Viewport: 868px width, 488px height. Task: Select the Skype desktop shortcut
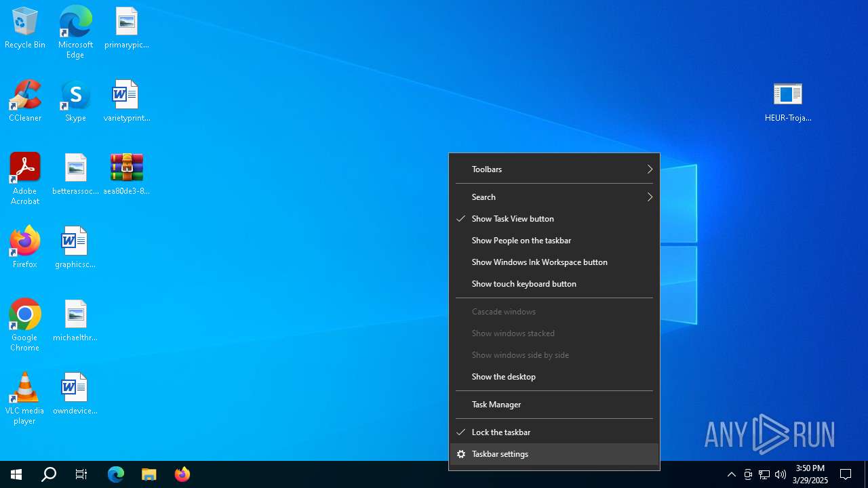75,102
